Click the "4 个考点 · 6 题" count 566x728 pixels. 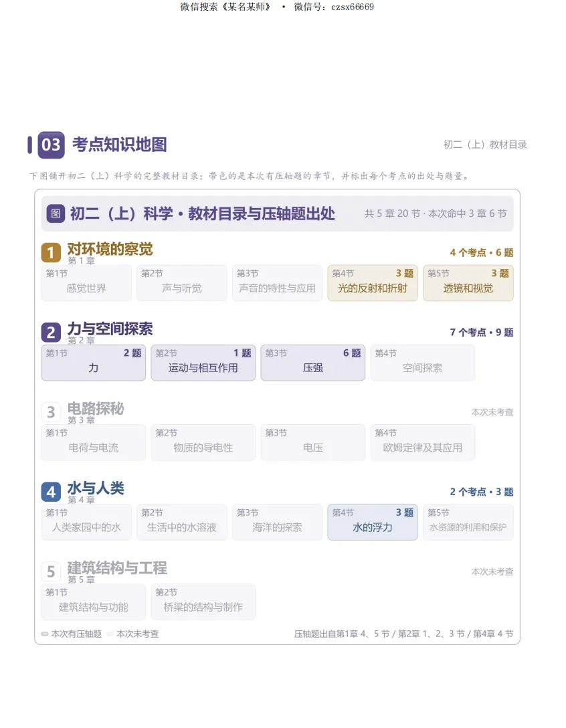click(482, 252)
